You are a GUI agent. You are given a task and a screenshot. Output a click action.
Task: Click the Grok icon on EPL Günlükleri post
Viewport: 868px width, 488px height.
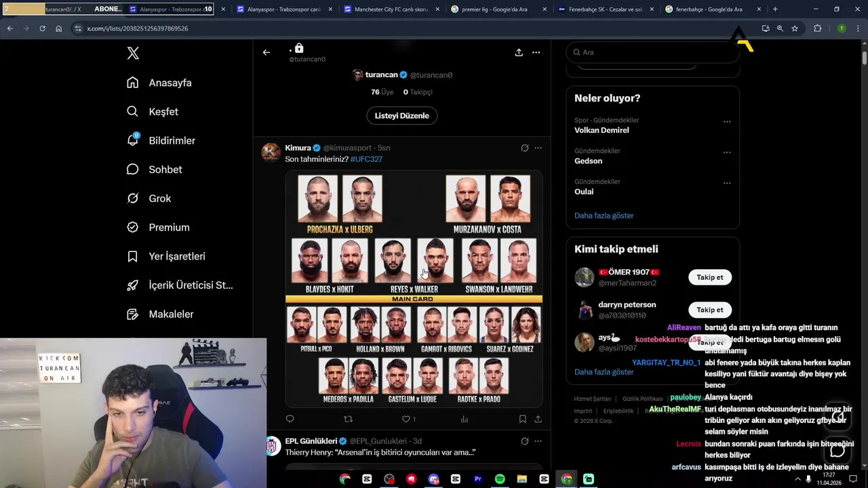click(x=524, y=441)
